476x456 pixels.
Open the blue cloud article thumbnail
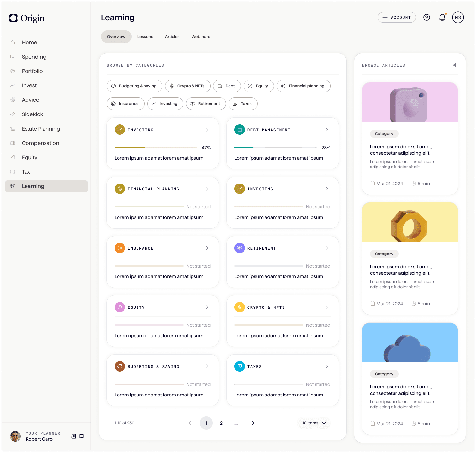410,342
